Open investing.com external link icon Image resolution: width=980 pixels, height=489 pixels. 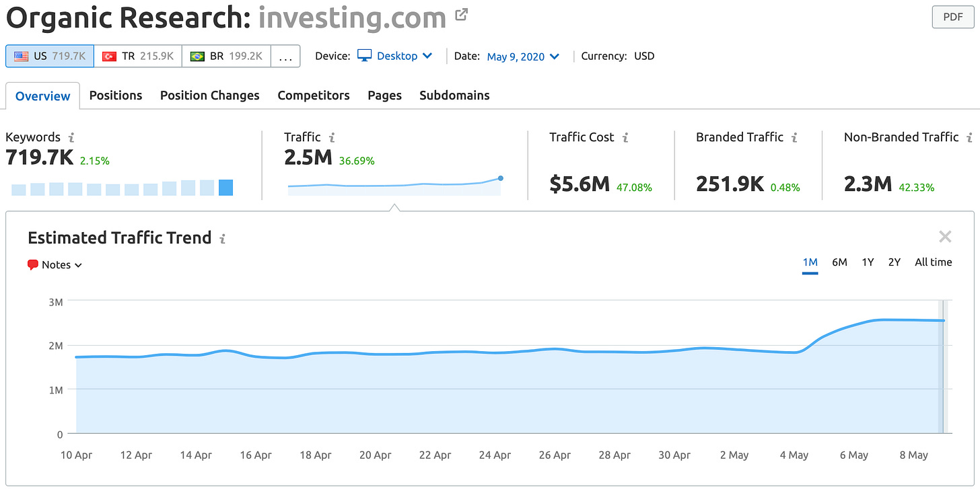[x=462, y=14]
